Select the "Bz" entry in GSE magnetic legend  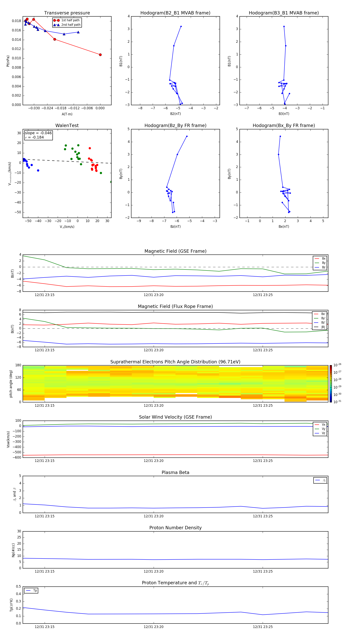tap(320, 267)
